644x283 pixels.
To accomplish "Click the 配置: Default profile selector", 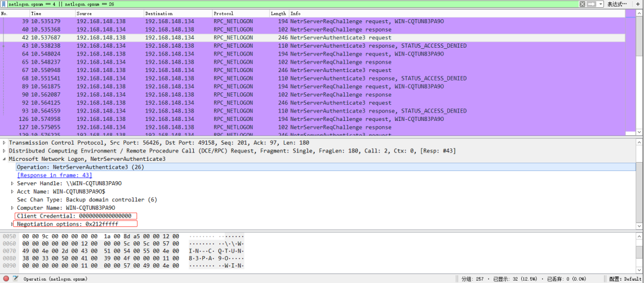I will 624,279.
